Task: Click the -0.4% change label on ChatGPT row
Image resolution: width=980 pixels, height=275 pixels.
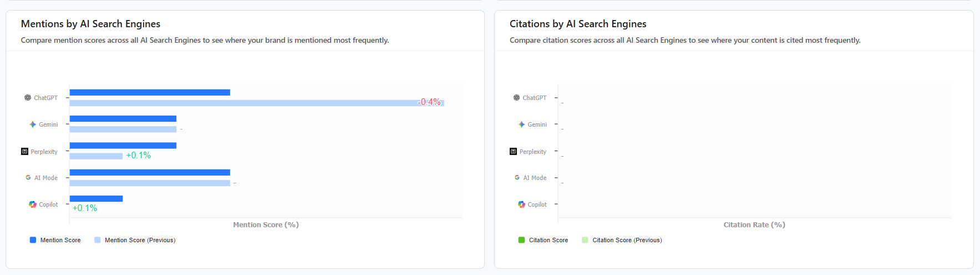Action: [430, 102]
